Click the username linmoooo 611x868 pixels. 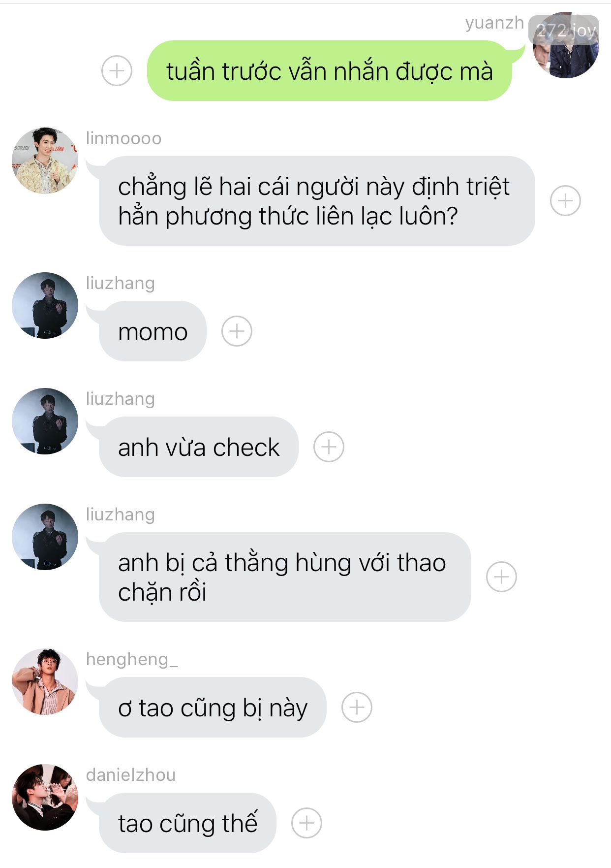click(123, 138)
